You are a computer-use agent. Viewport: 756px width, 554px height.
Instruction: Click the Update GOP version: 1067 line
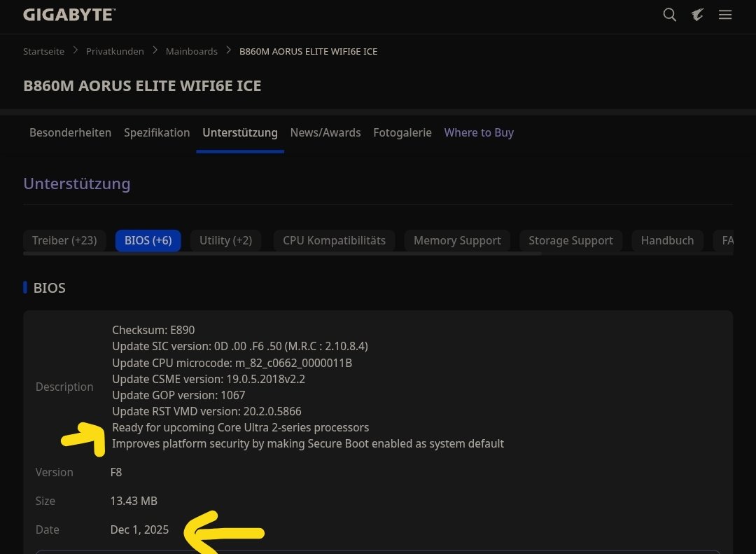pyautogui.click(x=178, y=395)
